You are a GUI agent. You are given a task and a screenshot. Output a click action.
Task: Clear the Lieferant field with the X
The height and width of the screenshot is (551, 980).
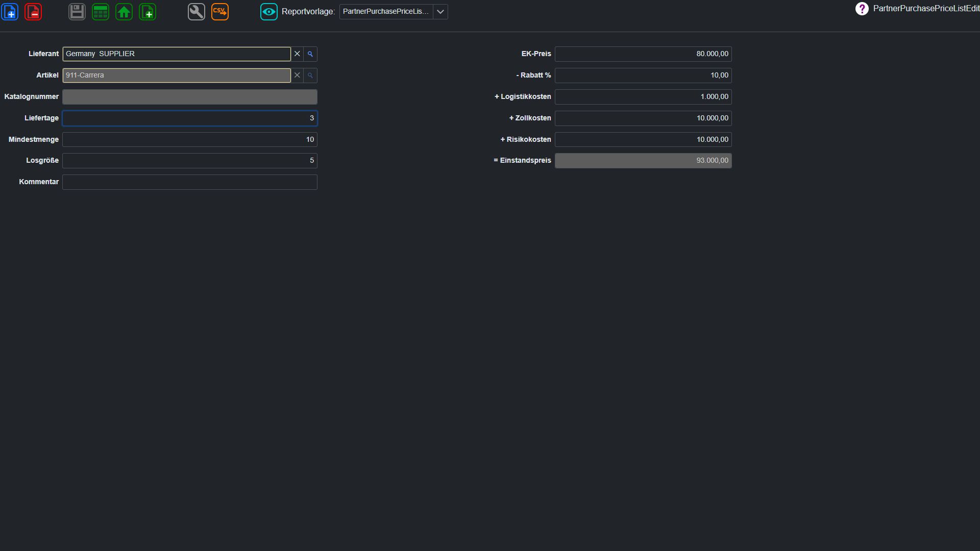(x=297, y=54)
